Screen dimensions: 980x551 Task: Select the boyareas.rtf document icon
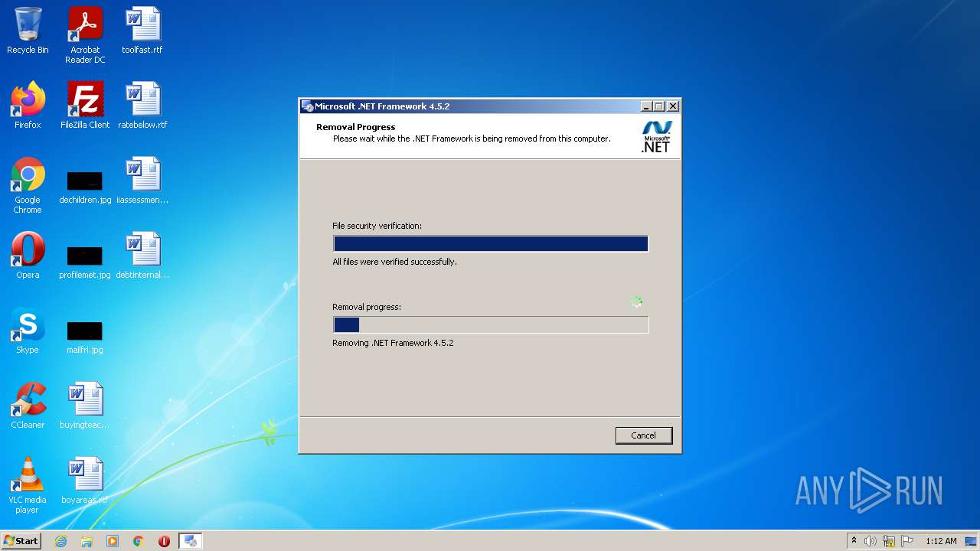[85, 480]
